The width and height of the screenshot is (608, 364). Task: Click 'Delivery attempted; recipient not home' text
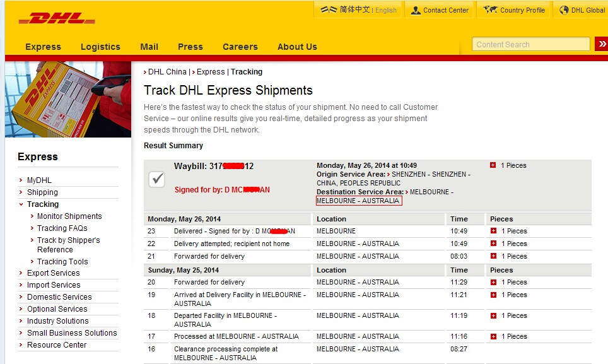231,244
